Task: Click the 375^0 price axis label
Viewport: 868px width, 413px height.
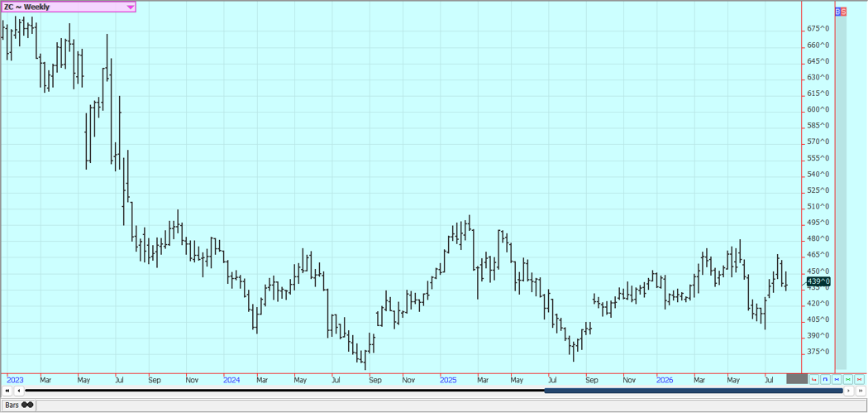Action: [x=819, y=352]
